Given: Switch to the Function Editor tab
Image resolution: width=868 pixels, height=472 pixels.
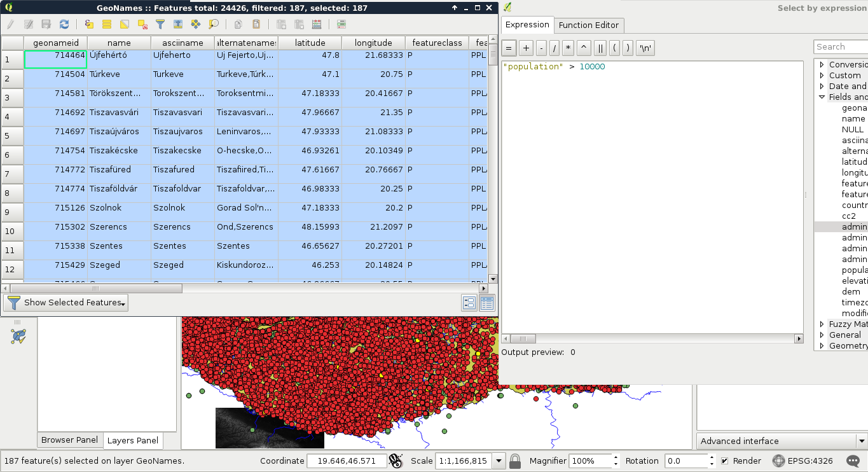Looking at the screenshot, I should [589, 25].
